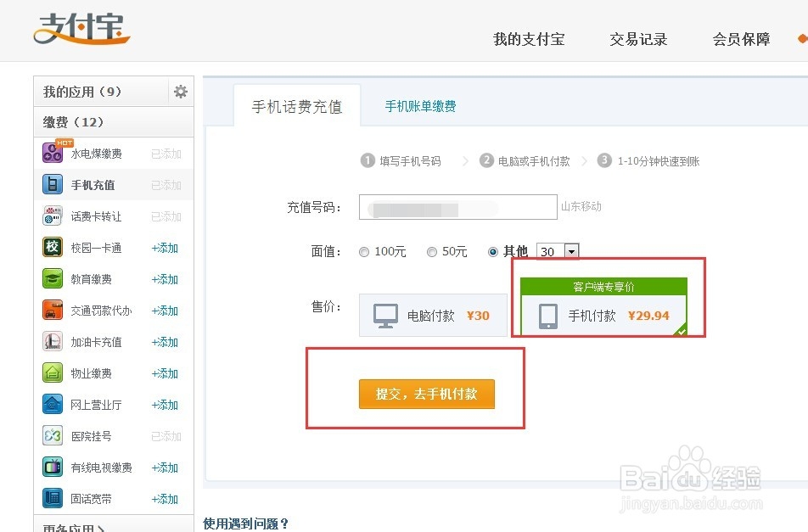This screenshot has width=808, height=532.
Task: Open the custom amount dropdown showing 30
Action: pos(557,251)
